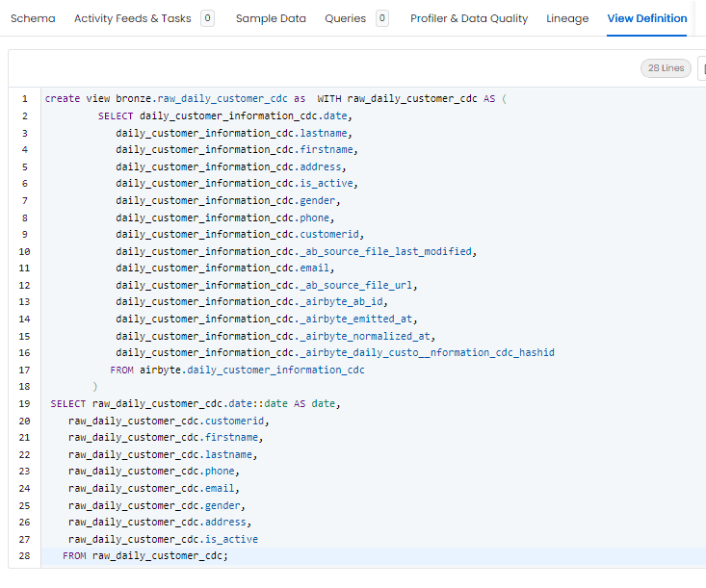Click the 'FROM raw_daily_customer_cdc;' line
The width and height of the screenshot is (706, 588).
tap(145, 555)
